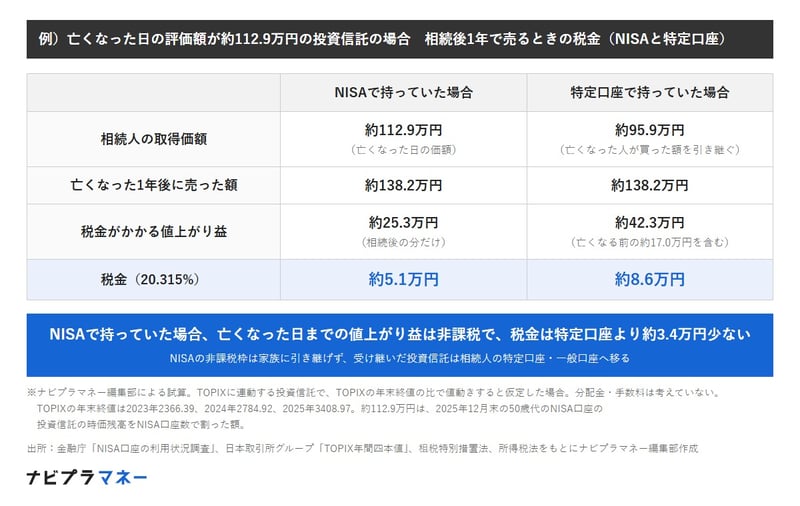
Task: Click the row label 税金（20.315%）
Action: [x=150, y=280]
